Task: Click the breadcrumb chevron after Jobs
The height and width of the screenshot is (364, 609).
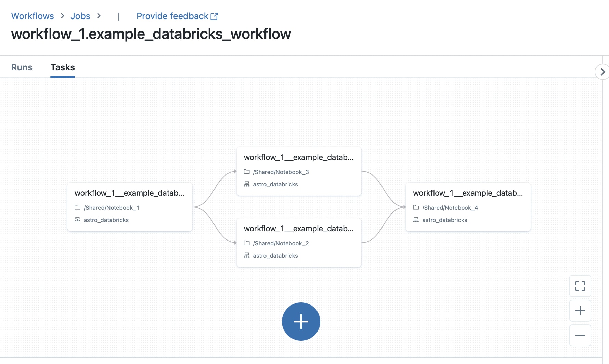Action: coord(99,16)
